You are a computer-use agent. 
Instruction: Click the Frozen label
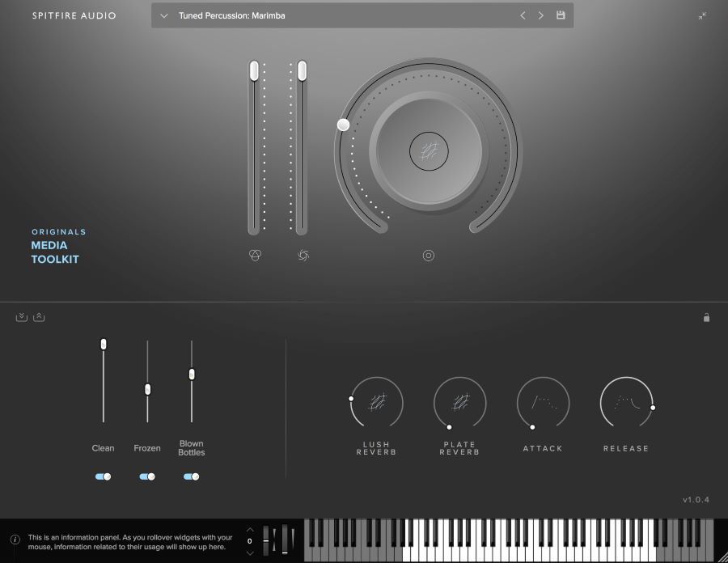[x=147, y=448]
